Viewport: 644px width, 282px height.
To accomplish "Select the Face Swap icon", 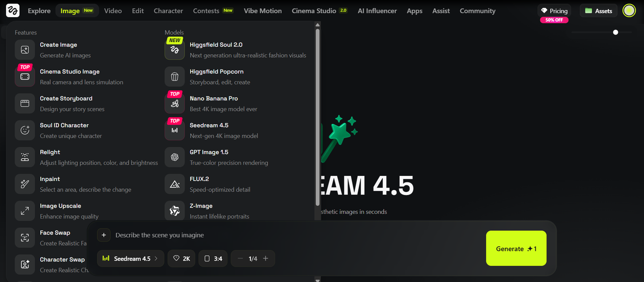I will coord(25,238).
